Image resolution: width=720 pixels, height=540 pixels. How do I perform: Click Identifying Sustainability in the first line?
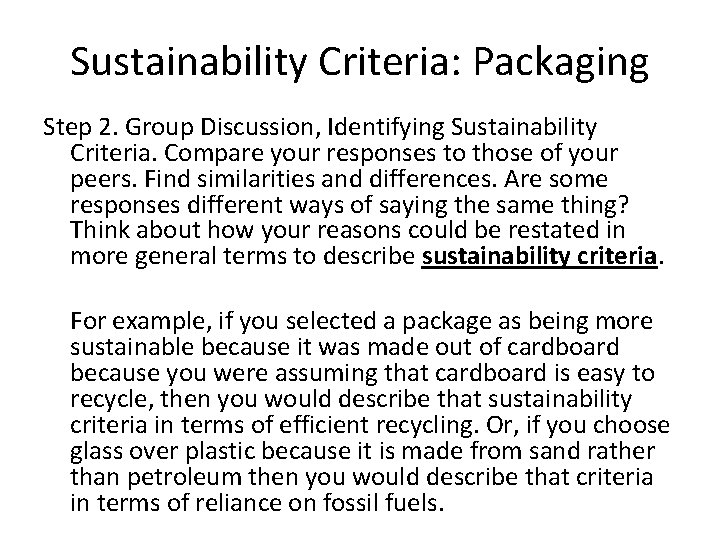pos(462,128)
